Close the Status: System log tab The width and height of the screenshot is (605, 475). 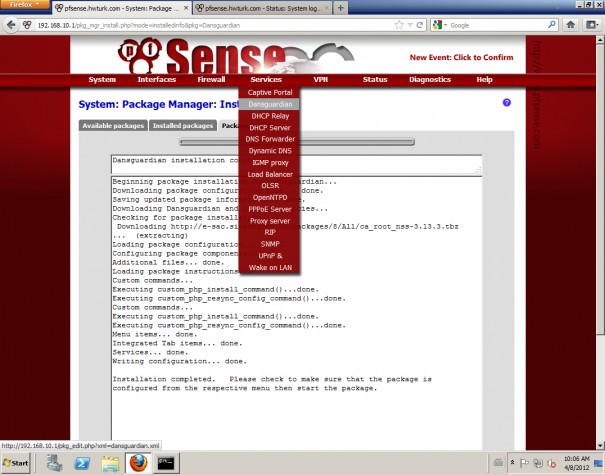tap(326, 8)
